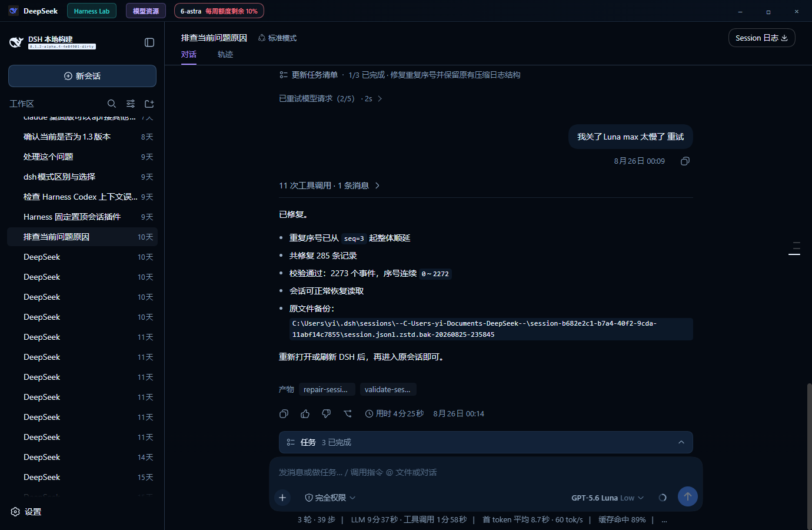
Task: Select the 对话 tab
Action: pyautogui.click(x=189, y=54)
